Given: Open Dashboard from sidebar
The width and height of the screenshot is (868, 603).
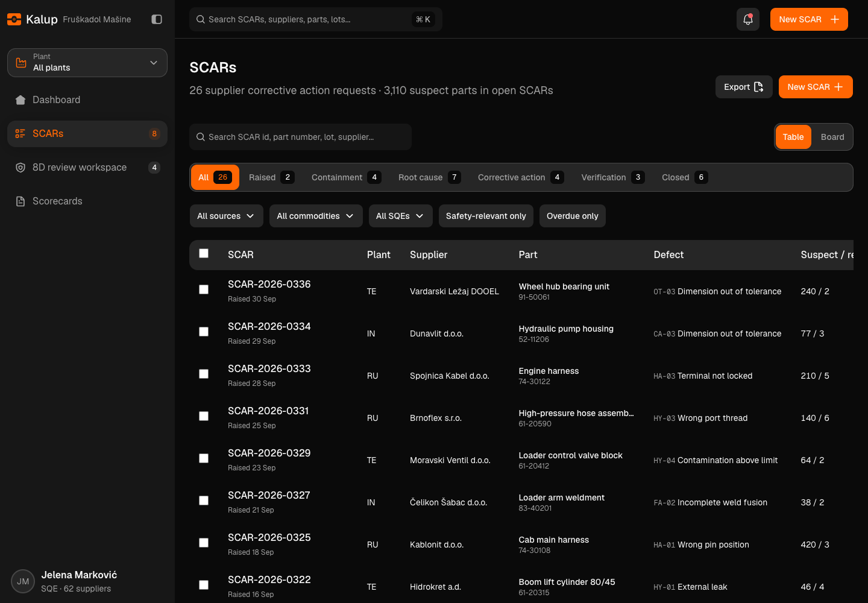Looking at the screenshot, I should (x=87, y=100).
